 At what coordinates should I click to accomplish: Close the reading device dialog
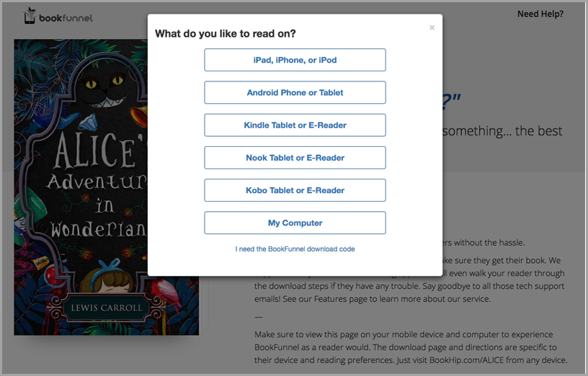point(432,27)
